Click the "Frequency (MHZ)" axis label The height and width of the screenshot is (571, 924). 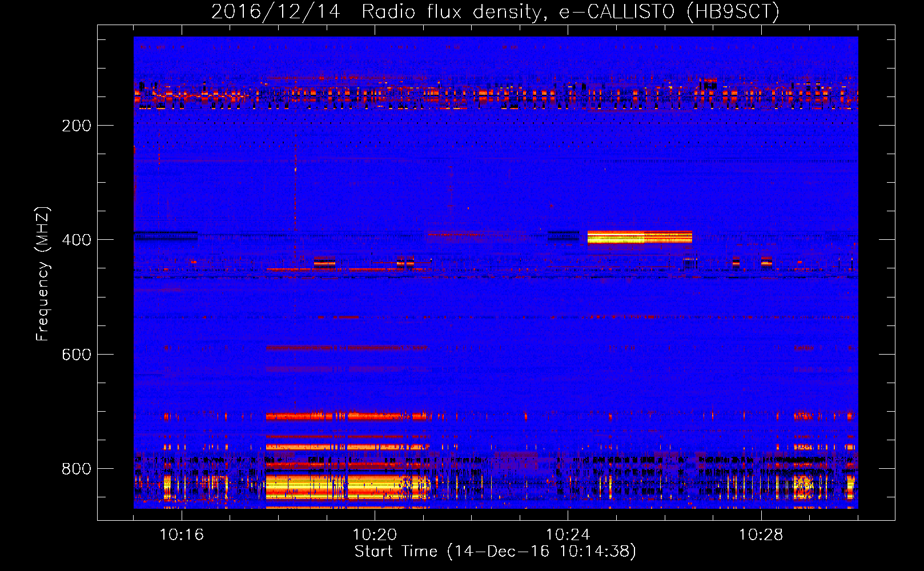(43, 274)
